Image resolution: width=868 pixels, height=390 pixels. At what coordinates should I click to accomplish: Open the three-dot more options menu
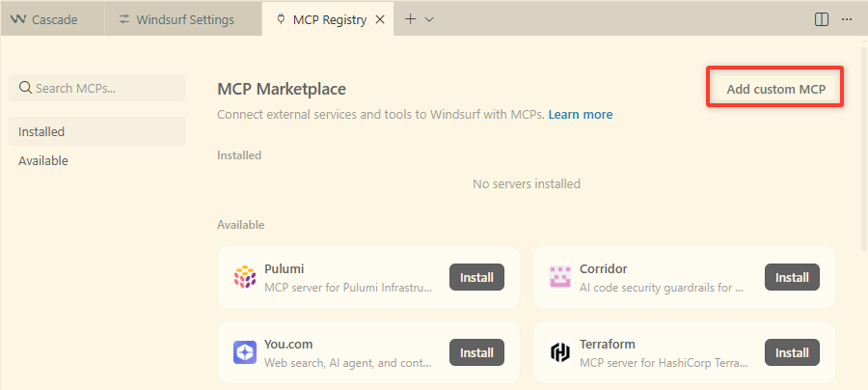(847, 19)
